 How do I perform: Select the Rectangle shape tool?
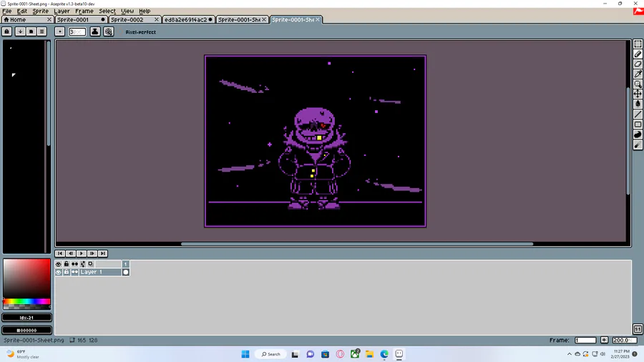[638, 124]
